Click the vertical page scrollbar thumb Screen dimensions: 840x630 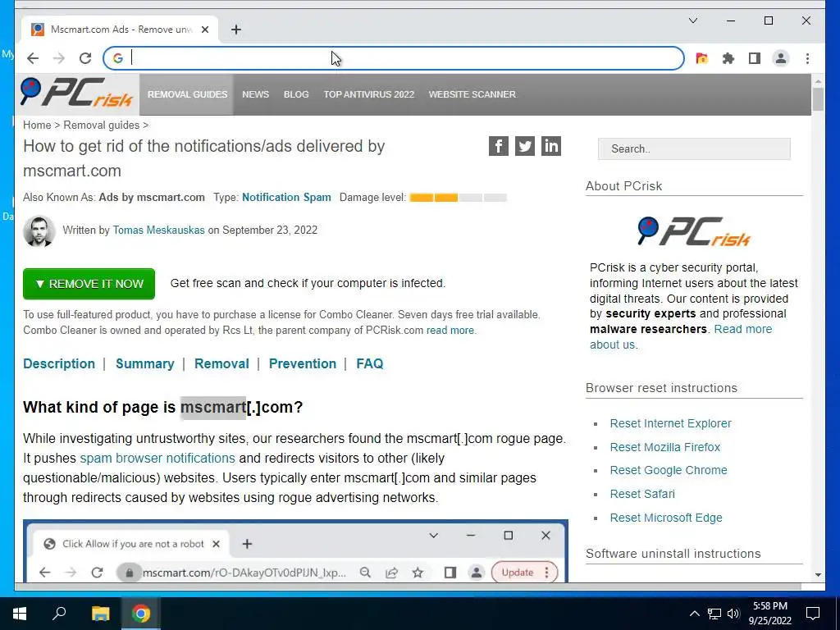[x=818, y=99]
